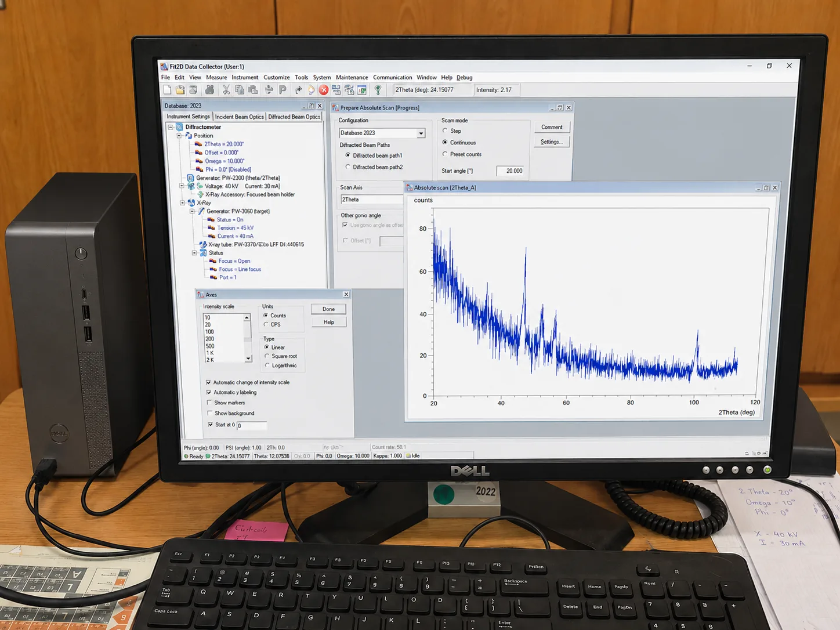
Task: Click the gray P toolbar icon
Action: [283, 90]
